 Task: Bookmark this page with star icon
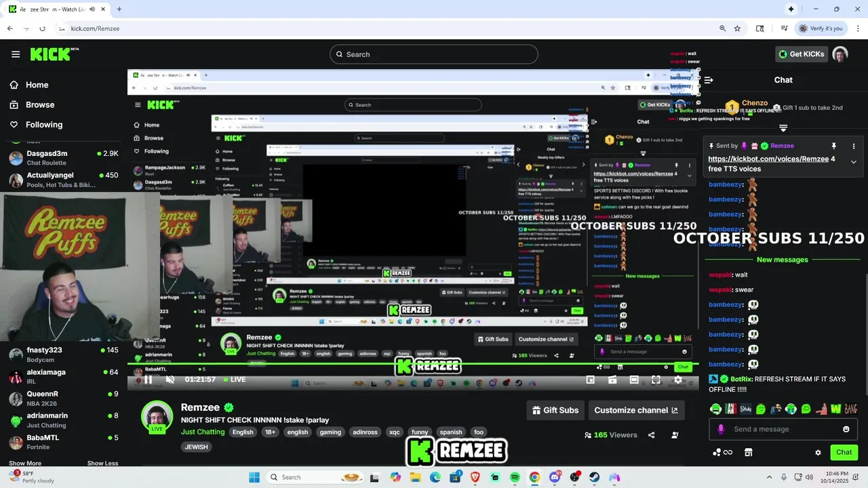pos(737,28)
